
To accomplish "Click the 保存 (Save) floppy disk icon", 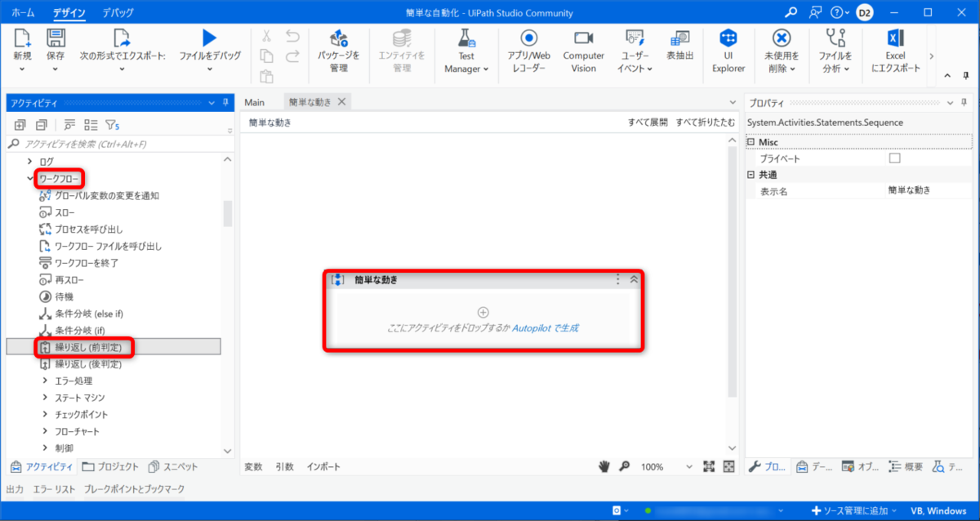I will pyautogui.click(x=56, y=37).
